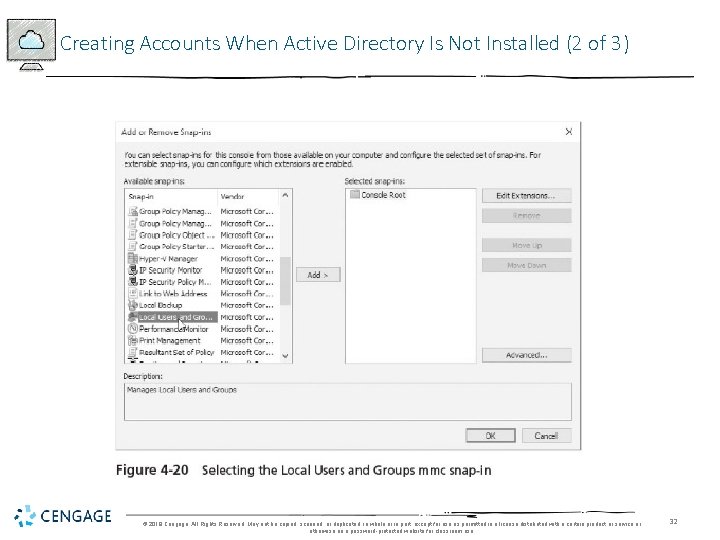Choose the IP Security Policy M... icon

[133, 282]
